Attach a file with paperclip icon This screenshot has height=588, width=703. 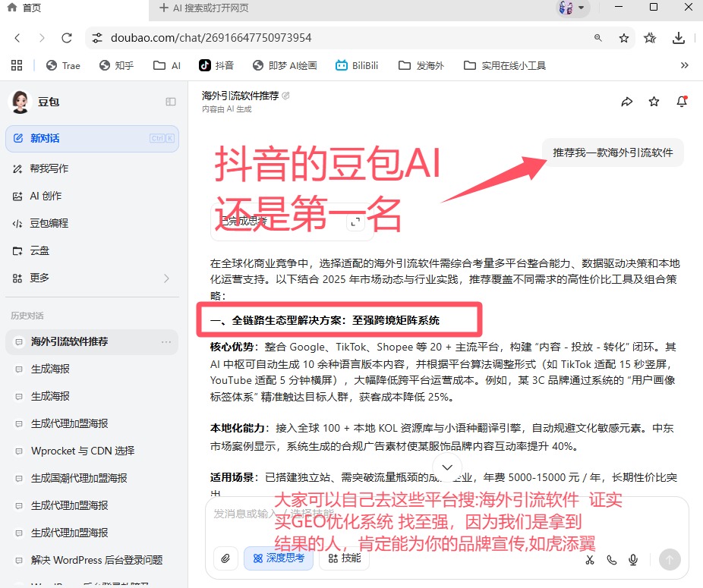tap(225, 558)
